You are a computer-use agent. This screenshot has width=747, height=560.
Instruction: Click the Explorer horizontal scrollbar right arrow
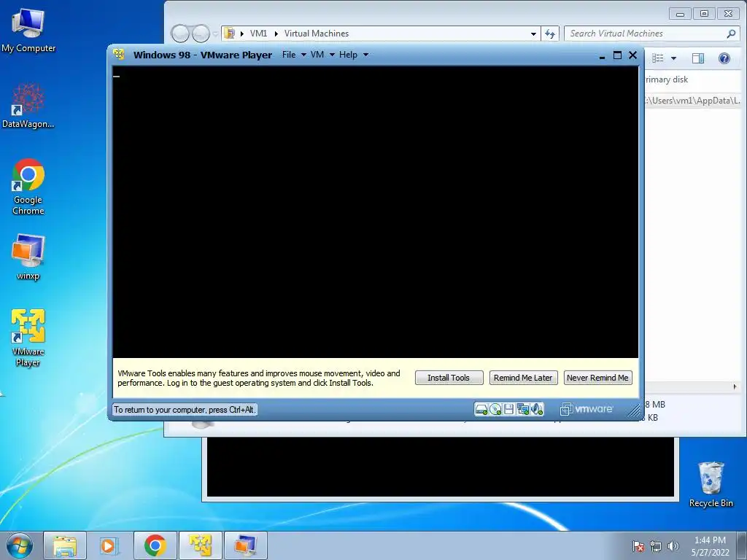click(x=735, y=386)
